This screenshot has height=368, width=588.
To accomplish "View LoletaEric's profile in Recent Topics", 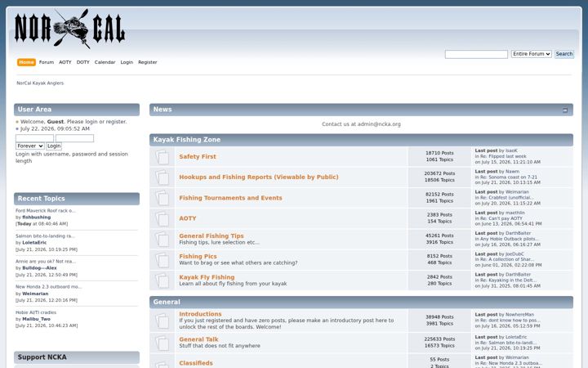I will (34, 243).
